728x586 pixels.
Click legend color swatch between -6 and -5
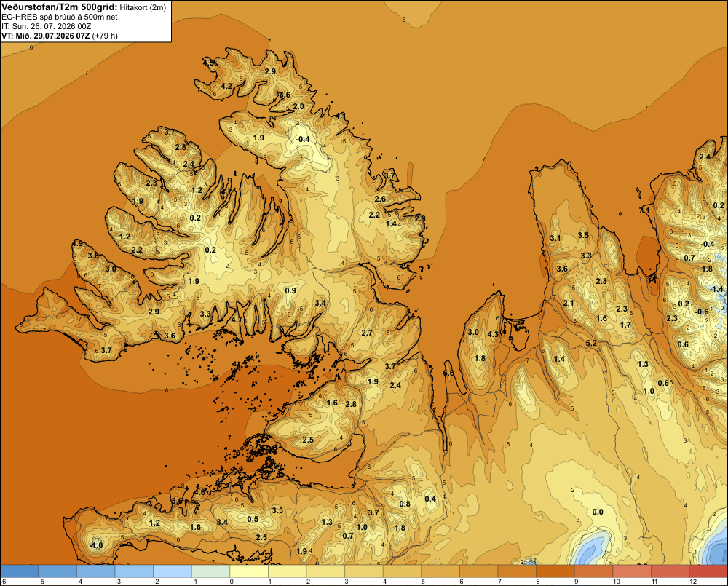tap(20, 571)
